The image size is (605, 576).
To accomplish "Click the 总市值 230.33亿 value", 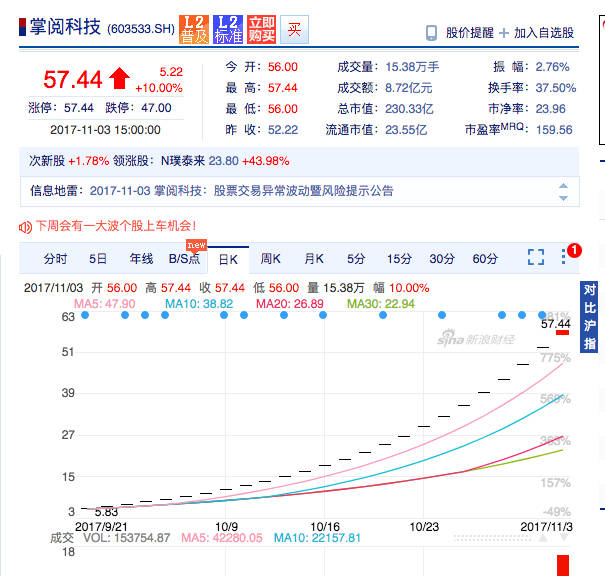I will pyautogui.click(x=409, y=109).
